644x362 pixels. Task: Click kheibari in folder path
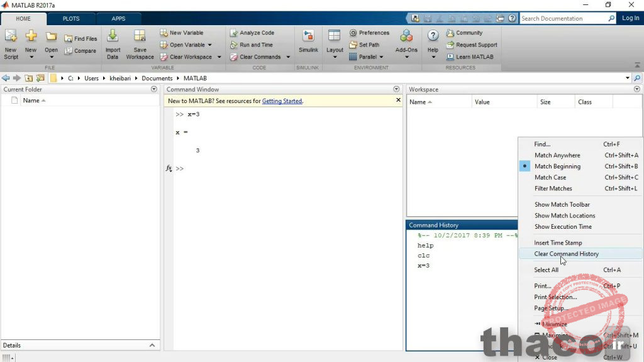(120, 78)
